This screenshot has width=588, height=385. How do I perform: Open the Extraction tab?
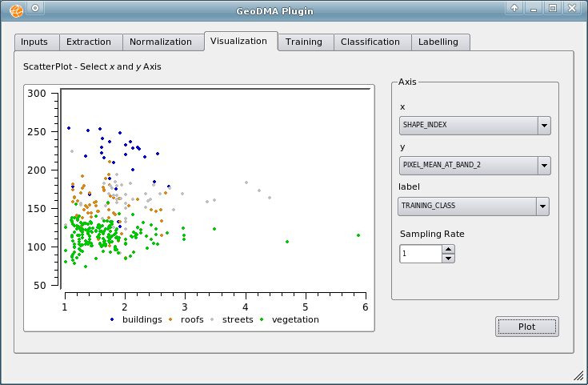click(89, 42)
